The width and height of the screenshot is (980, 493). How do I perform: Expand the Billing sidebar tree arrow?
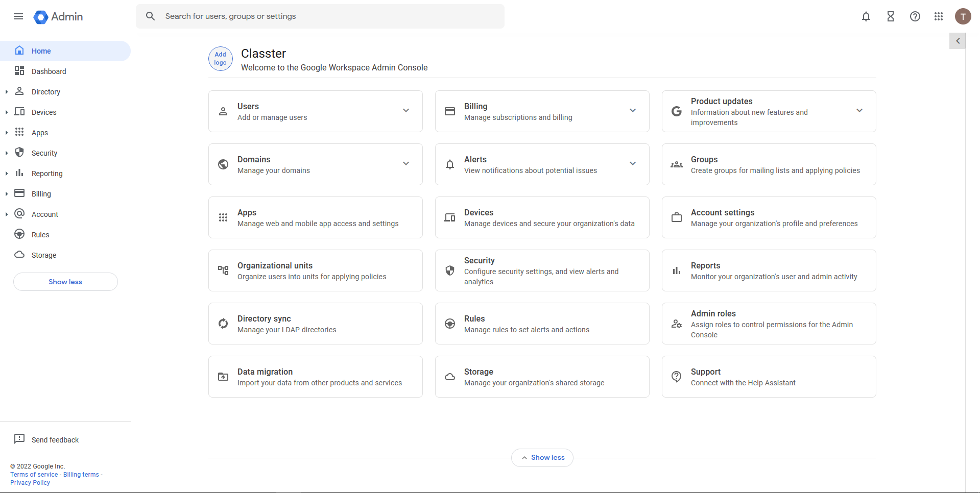pyautogui.click(x=6, y=194)
